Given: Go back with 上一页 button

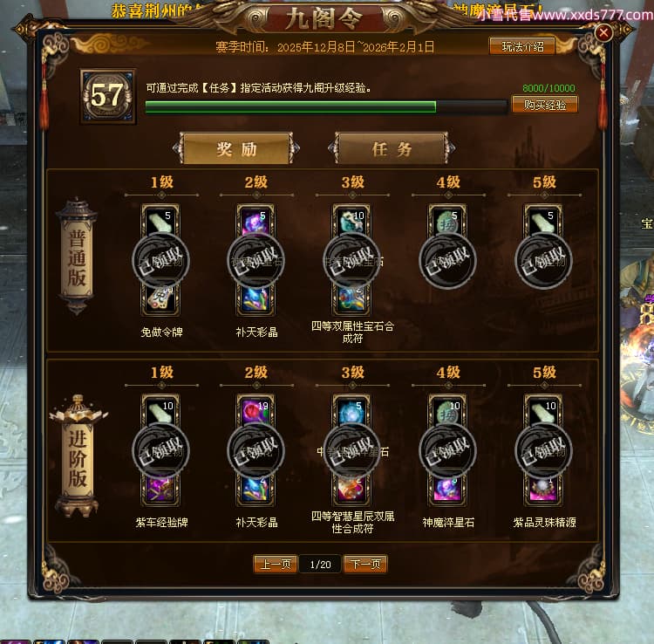Looking at the screenshot, I should coord(276,565).
